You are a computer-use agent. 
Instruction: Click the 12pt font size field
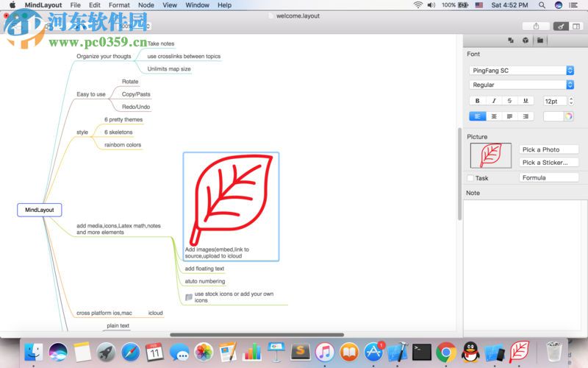[x=555, y=101]
